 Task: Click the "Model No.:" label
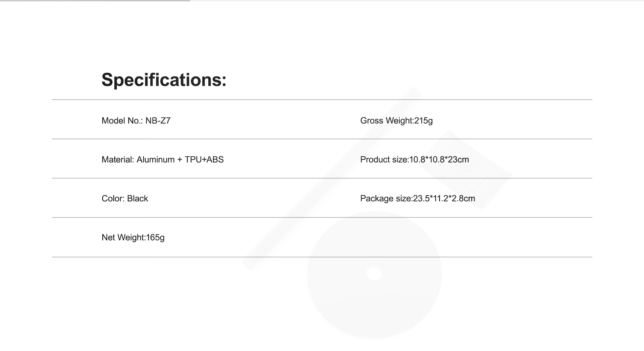(x=122, y=121)
